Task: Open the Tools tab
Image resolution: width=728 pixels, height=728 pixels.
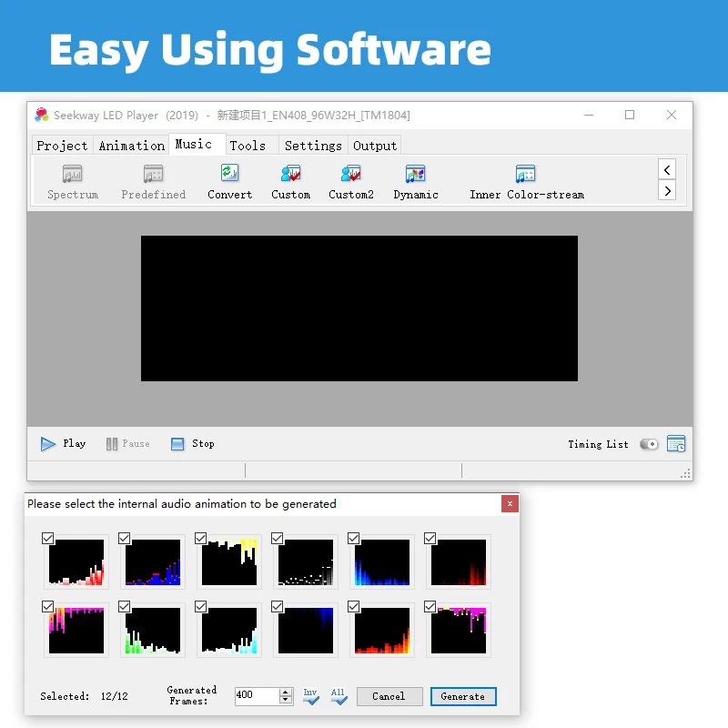Action: 252,146
